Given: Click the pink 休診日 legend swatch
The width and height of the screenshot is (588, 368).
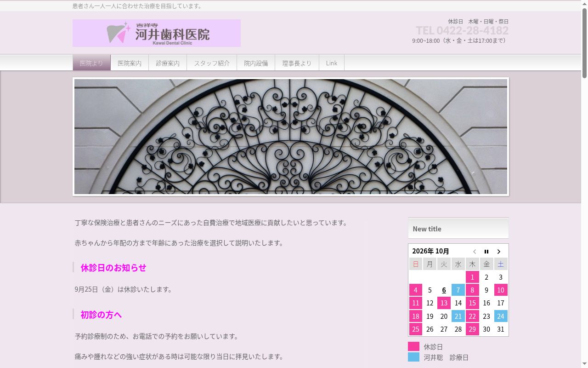Looking at the screenshot, I should pyautogui.click(x=413, y=346).
